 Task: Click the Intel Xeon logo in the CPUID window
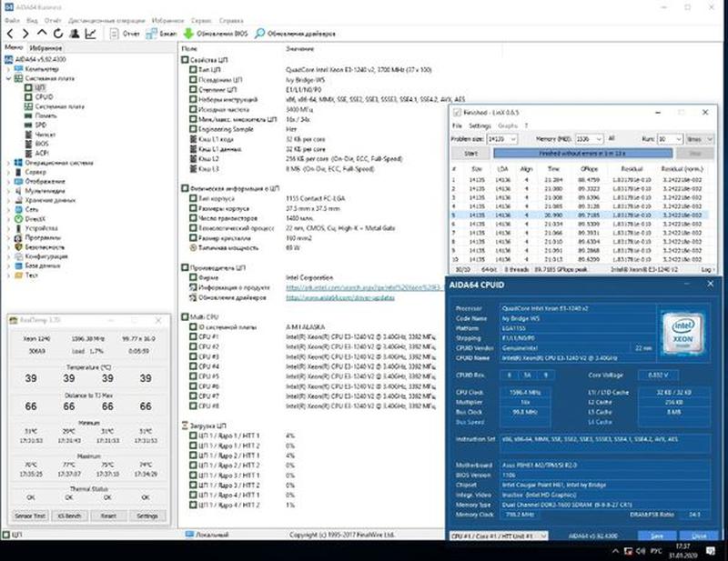[683, 333]
